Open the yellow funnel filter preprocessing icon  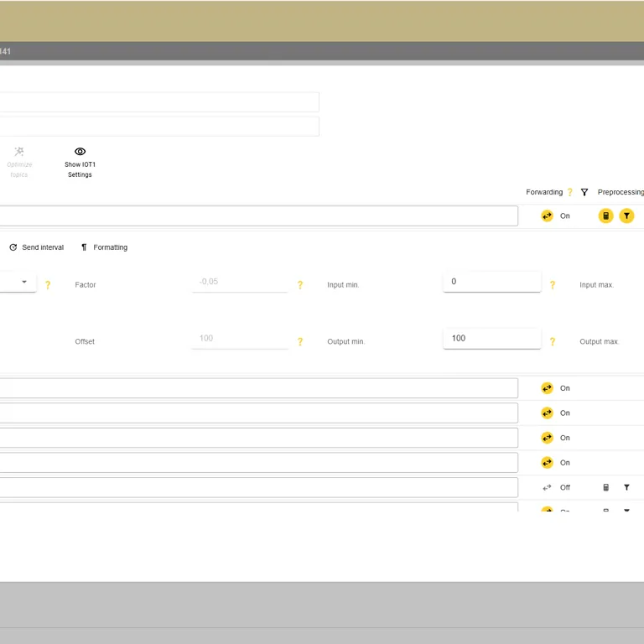[x=626, y=216]
